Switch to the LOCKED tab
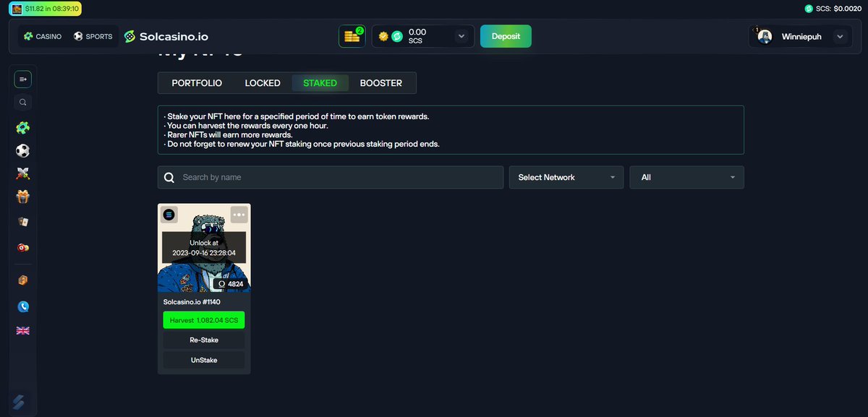 (x=263, y=83)
